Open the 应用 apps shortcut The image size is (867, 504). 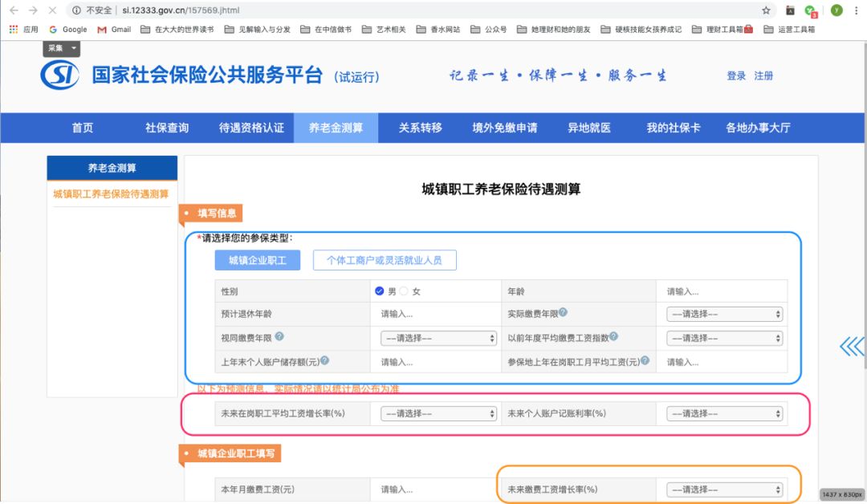(x=24, y=29)
